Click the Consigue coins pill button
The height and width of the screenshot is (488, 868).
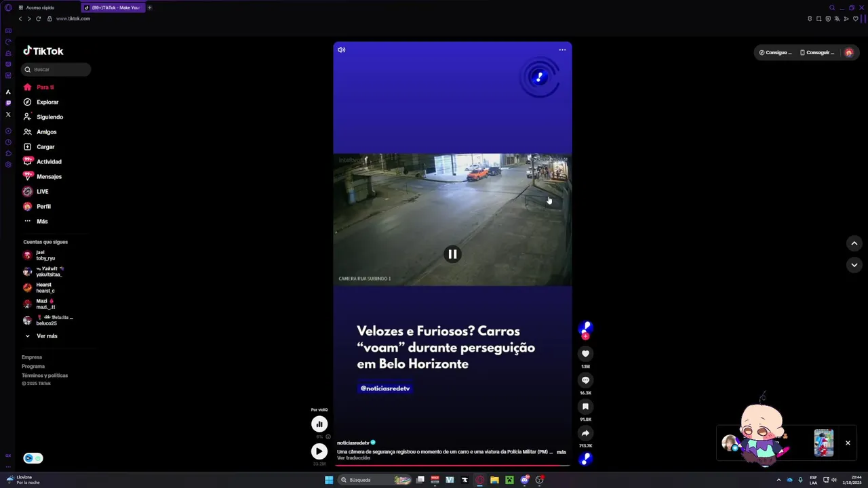pyautogui.click(x=775, y=52)
